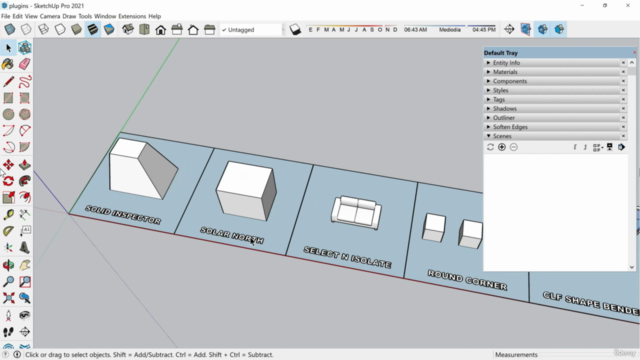Select the Move tool
The height and width of the screenshot is (360, 640).
tap(8, 164)
